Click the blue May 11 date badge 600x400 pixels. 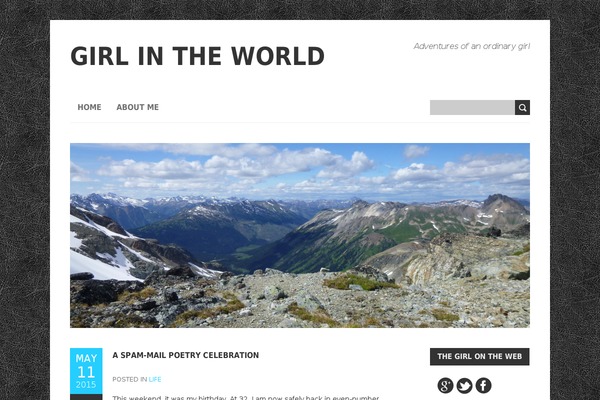point(86,371)
